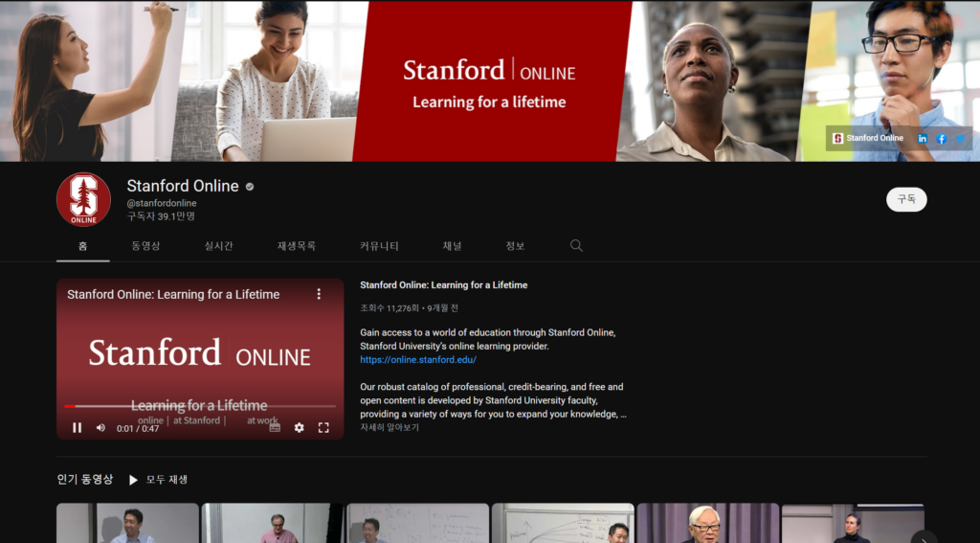Image resolution: width=980 pixels, height=543 pixels.
Task: Click the 조회수 11,276회 view count text
Action: (390, 307)
